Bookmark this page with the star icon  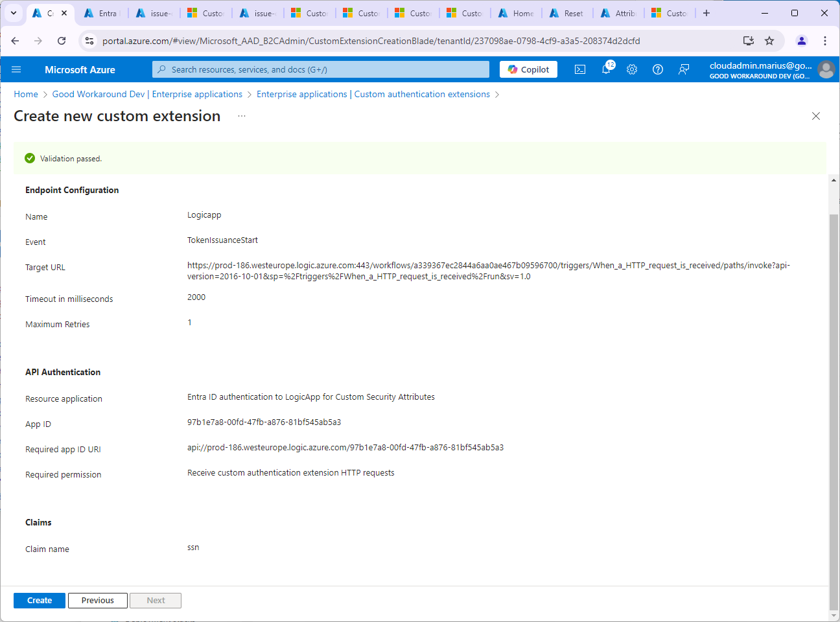point(769,41)
